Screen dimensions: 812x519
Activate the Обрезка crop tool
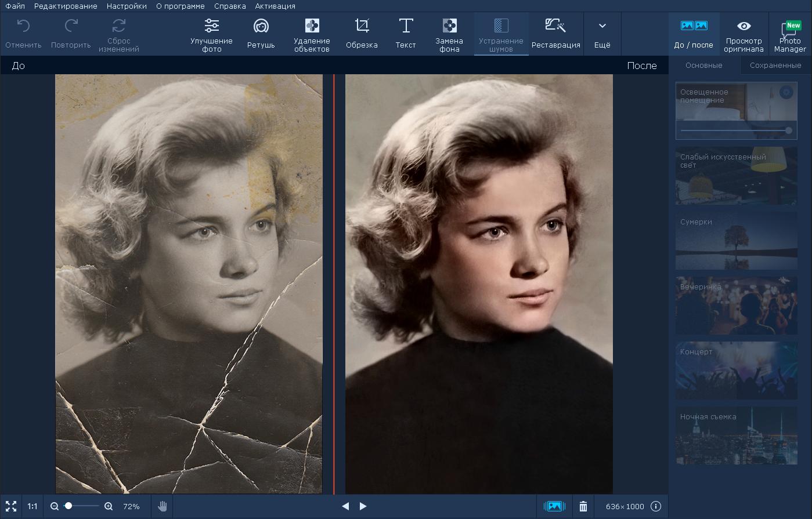pyautogui.click(x=362, y=34)
